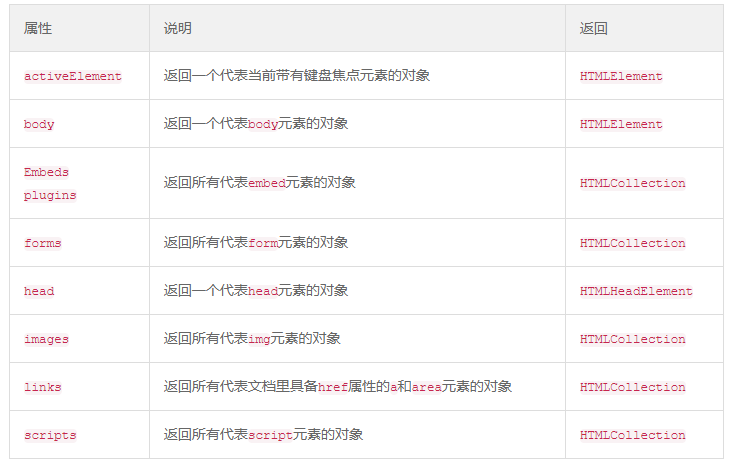The height and width of the screenshot is (467, 730).
Task: Click the activeElement property code
Action: coord(73,76)
